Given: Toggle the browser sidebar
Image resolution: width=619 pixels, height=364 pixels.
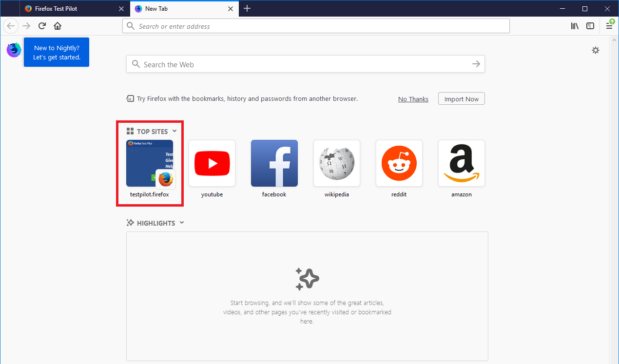Looking at the screenshot, I should 590,26.
